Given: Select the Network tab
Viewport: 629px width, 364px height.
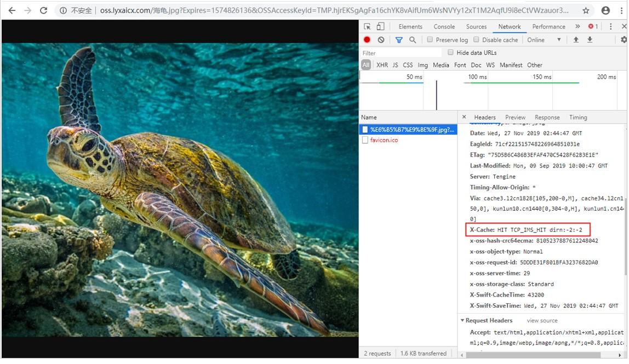Looking at the screenshot, I should point(510,26).
